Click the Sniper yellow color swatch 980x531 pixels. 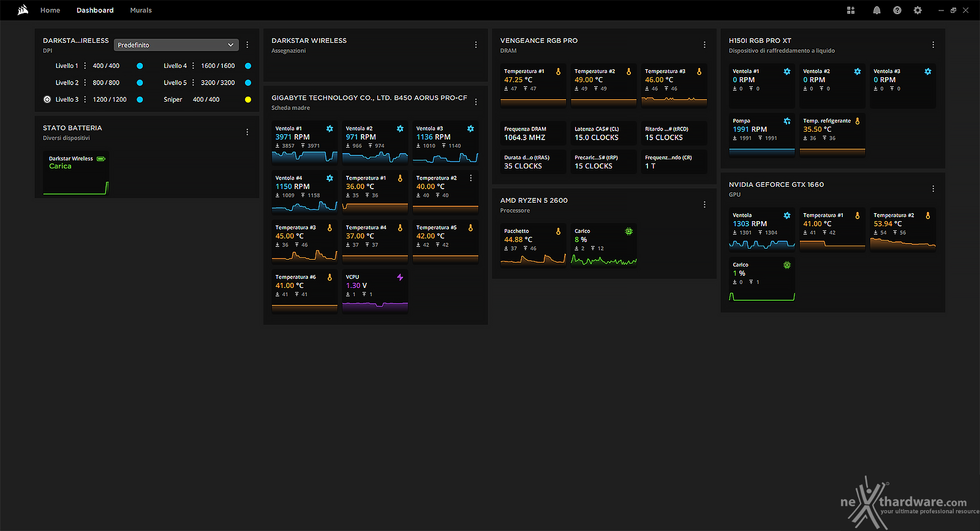click(x=248, y=99)
